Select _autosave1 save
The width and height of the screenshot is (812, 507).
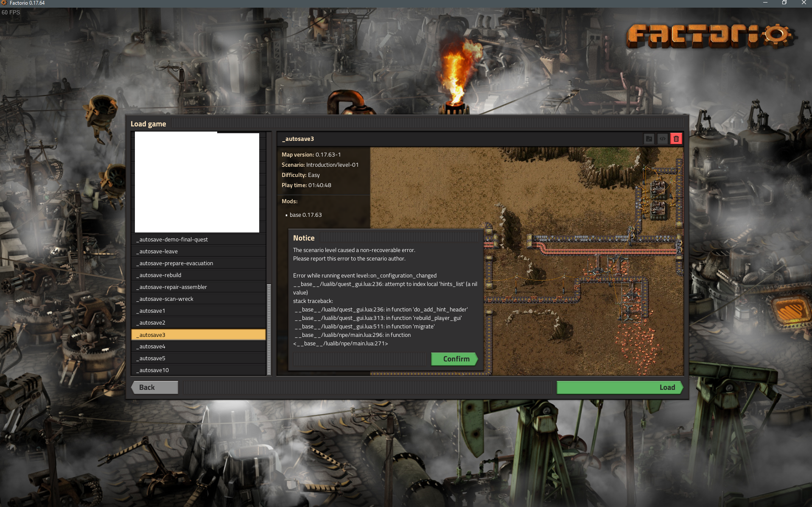click(x=199, y=311)
